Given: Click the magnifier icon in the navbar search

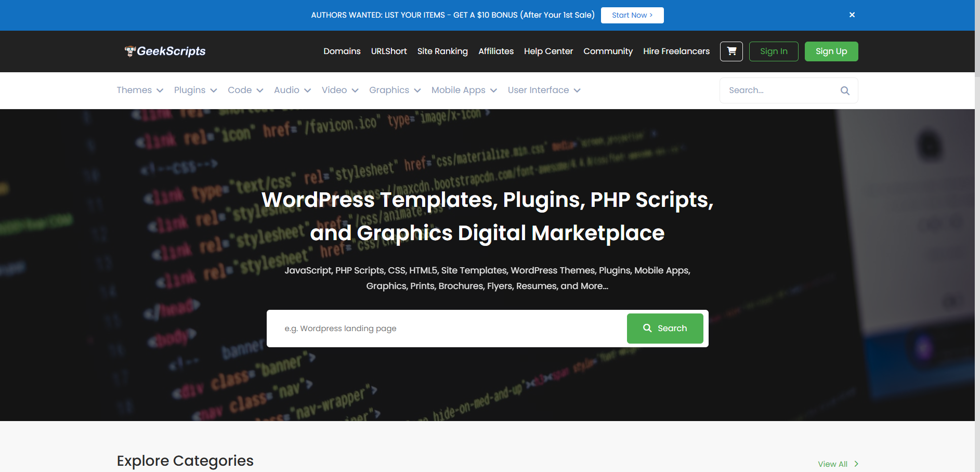Looking at the screenshot, I should pos(845,90).
